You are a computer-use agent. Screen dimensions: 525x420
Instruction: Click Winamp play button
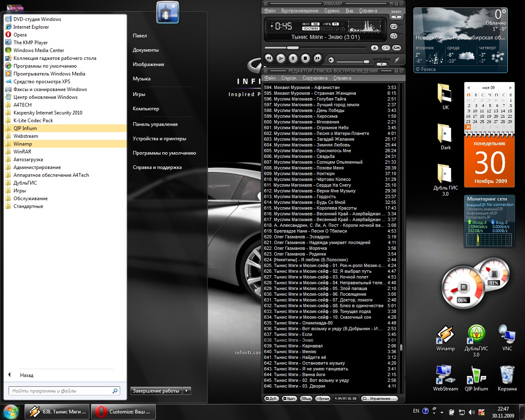pyautogui.click(x=281, y=58)
